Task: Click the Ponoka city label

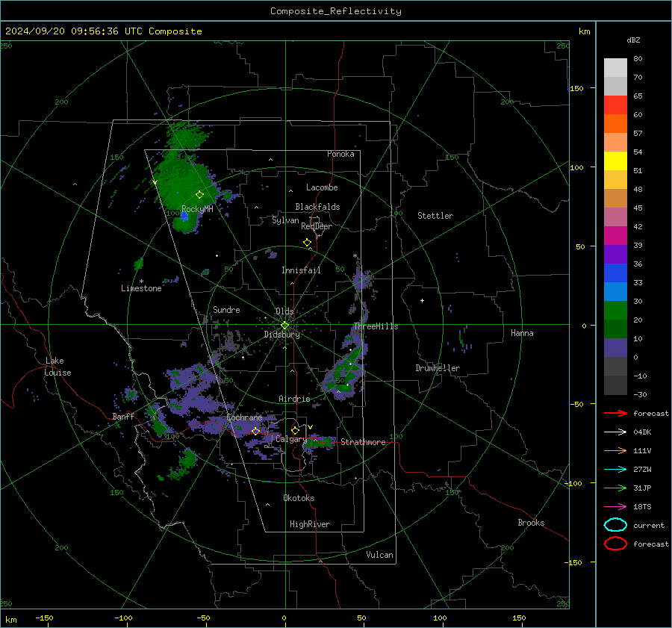Action: (340, 154)
